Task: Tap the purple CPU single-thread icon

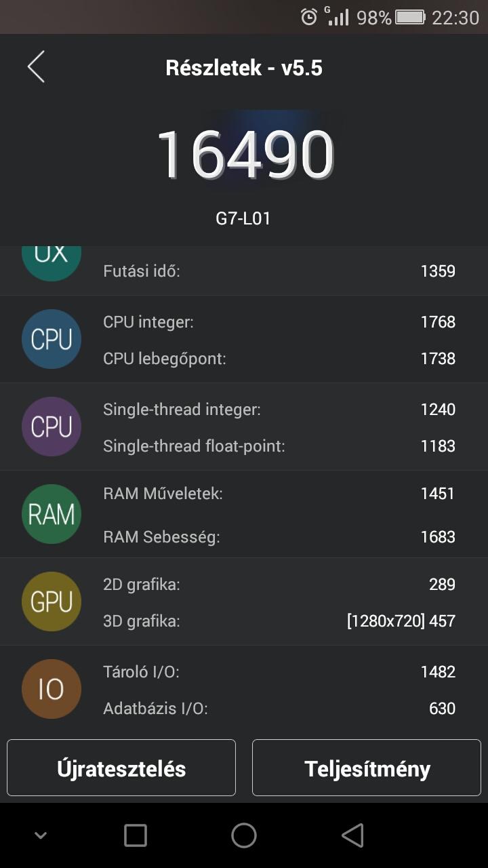Action: coord(52,427)
